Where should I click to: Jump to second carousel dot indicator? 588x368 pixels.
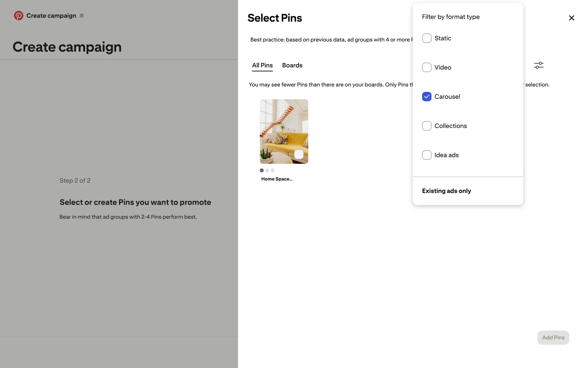click(x=267, y=171)
